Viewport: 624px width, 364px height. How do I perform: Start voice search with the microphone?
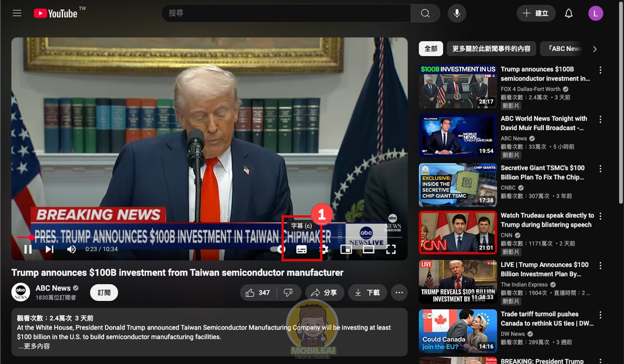tap(457, 14)
